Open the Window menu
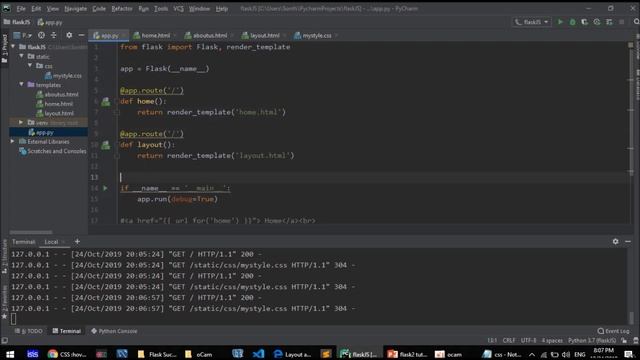 pyautogui.click(x=199, y=9)
